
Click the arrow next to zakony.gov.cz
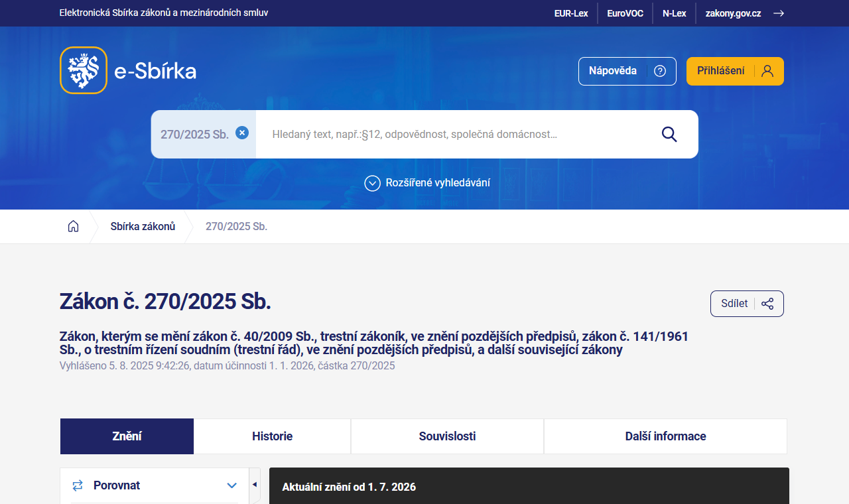point(779,13)
